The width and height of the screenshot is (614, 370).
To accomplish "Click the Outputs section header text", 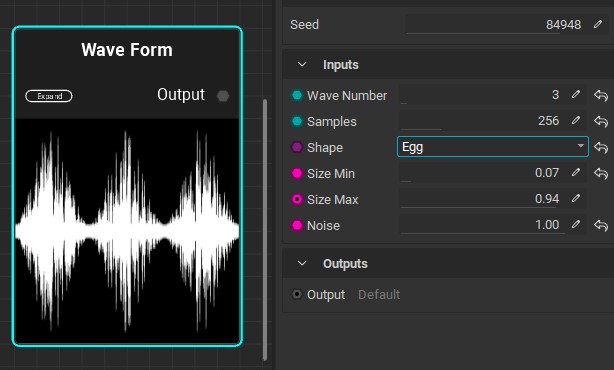I will pos(345,264).
